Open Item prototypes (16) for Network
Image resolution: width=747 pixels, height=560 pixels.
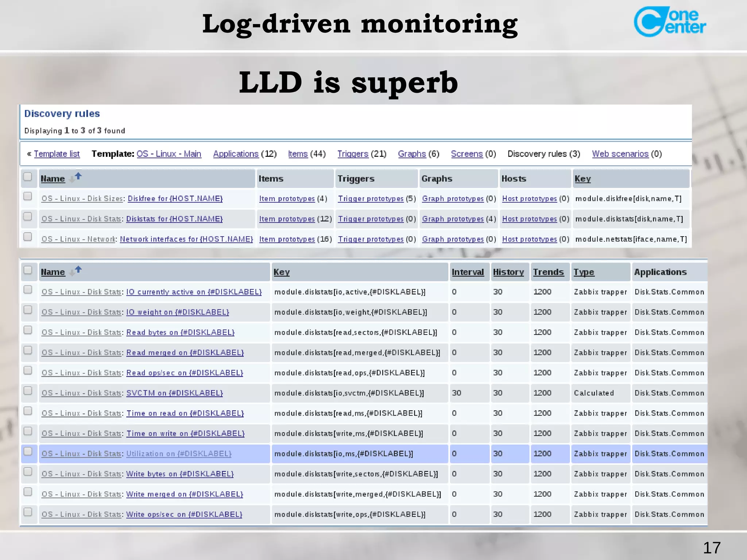pyautogui.click(x=287, y=239)
